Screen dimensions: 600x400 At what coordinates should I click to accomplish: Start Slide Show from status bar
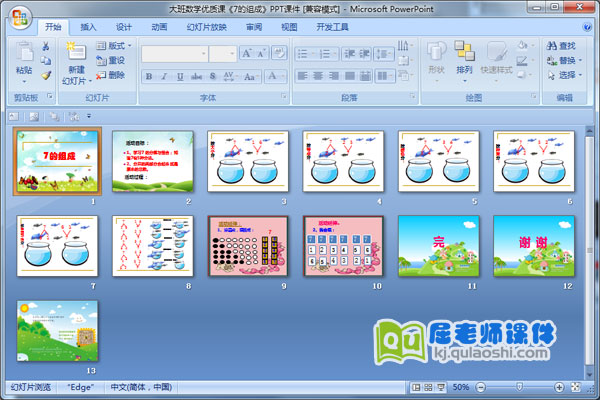pyautogui.click(x=441, y=387)
